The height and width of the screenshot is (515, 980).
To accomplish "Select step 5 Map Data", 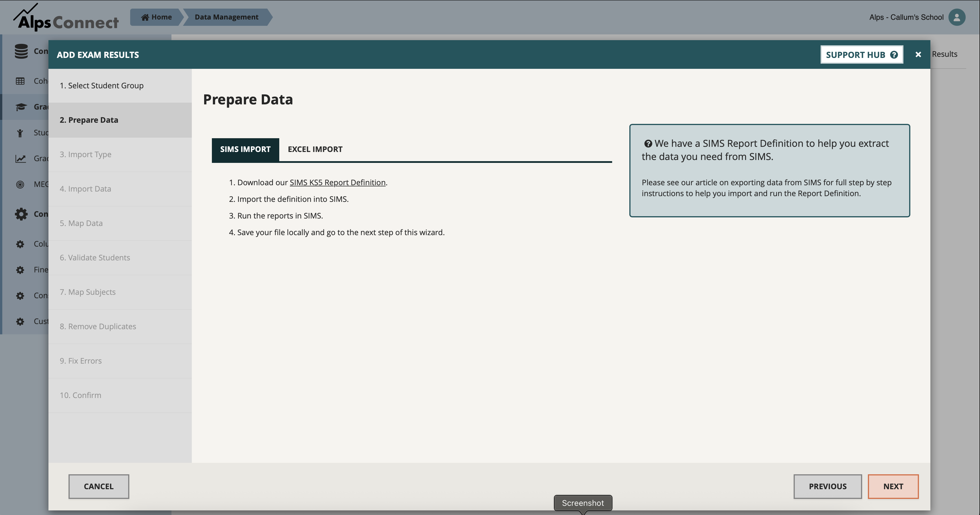I will 120,223.
